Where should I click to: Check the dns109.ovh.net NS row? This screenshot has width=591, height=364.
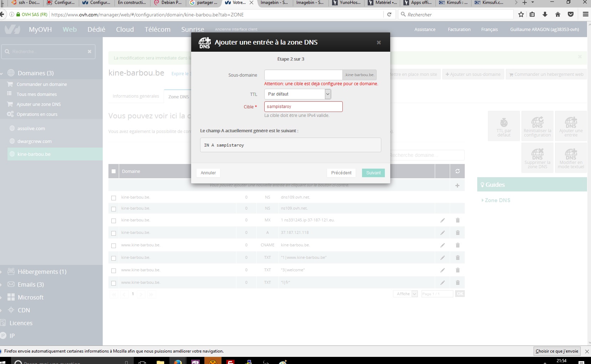click(113, 198)
